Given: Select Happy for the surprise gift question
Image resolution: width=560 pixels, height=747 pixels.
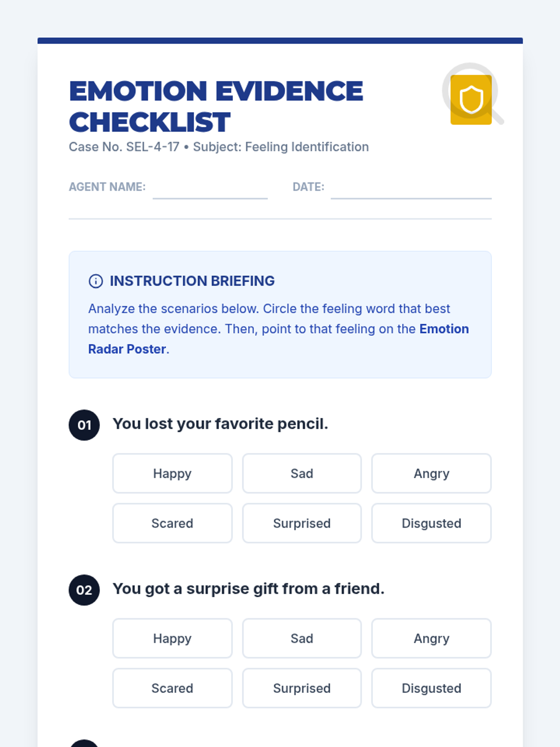Looking at the screenshot, I should [172, 638].
